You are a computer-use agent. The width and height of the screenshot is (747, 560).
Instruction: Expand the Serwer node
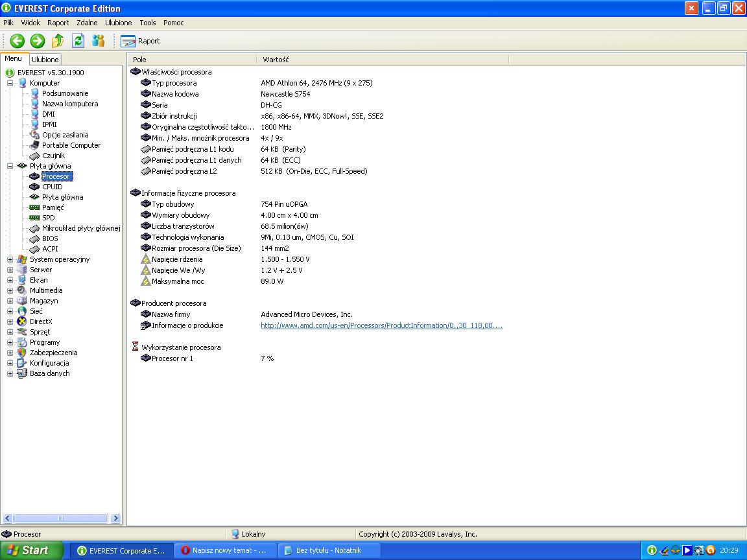point(10,270)
